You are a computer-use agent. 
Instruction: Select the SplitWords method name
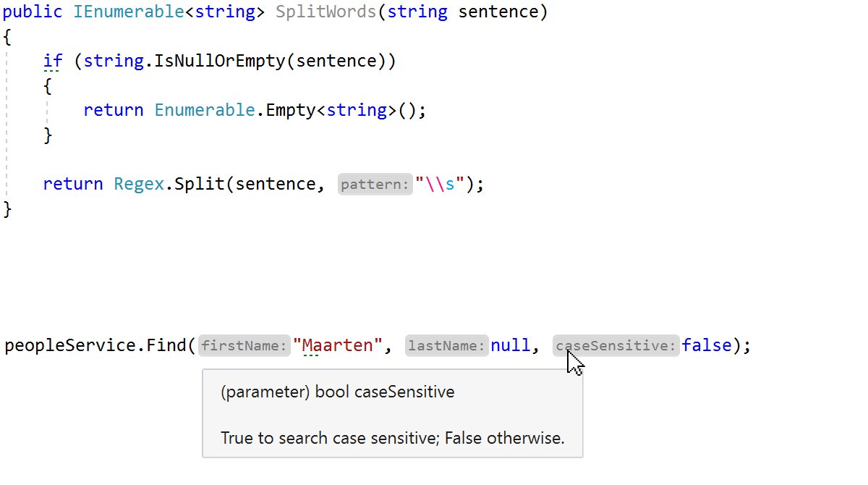point(325,11)
